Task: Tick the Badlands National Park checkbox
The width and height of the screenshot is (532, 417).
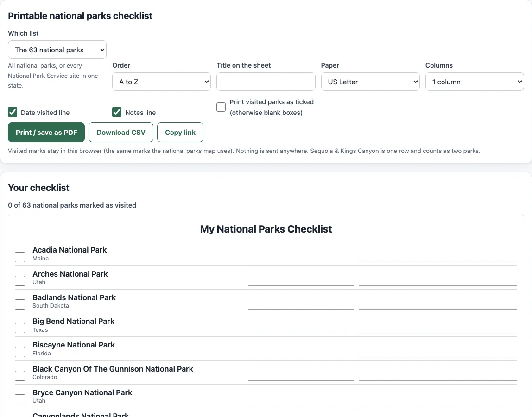Action: point(20,304)
